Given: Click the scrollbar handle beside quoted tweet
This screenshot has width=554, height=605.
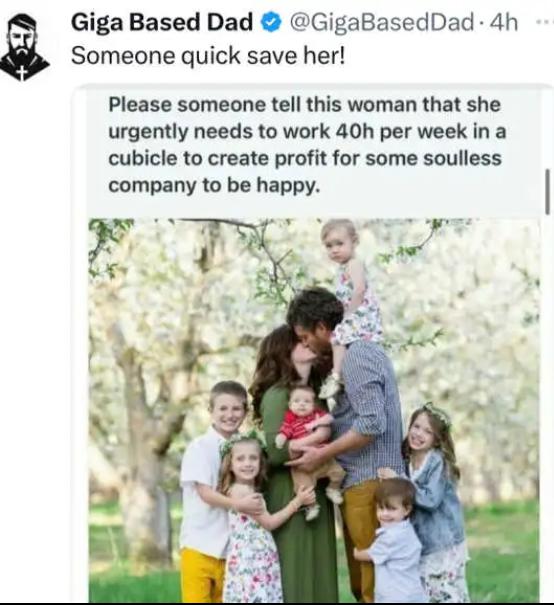Looking at the screenshot, I should (547, 191).
